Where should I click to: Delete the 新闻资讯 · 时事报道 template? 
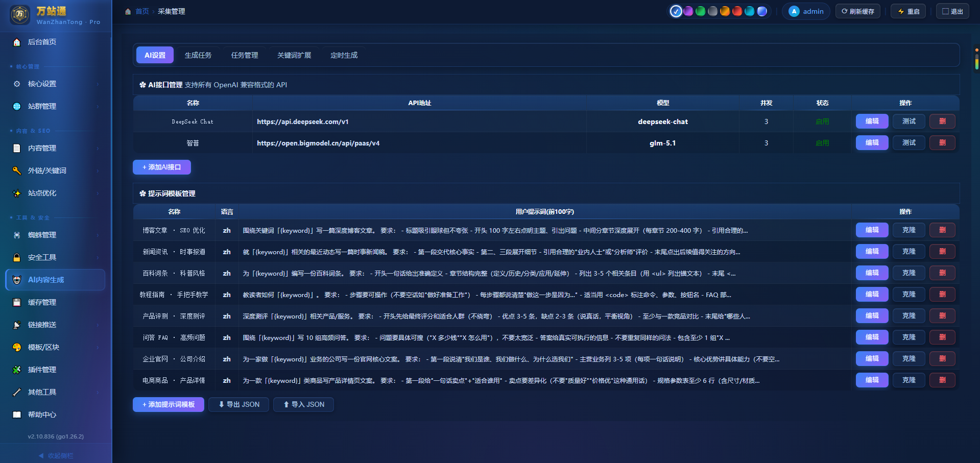point(942,252)
